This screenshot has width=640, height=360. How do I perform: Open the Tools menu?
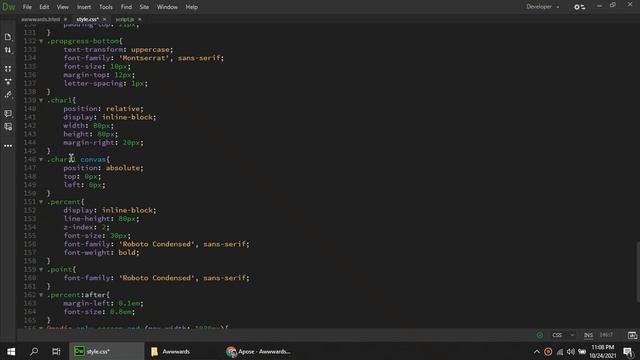tap(105, 7)
